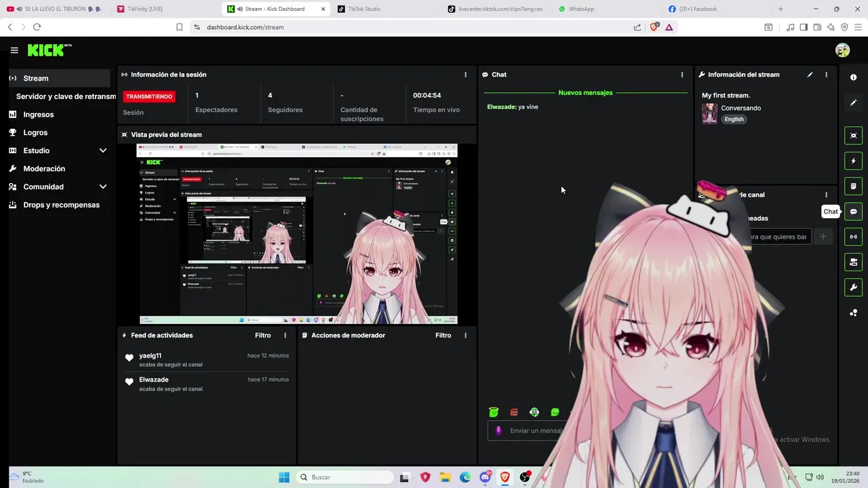Open Servidor y clave de retransmisión

click(66, 96)
